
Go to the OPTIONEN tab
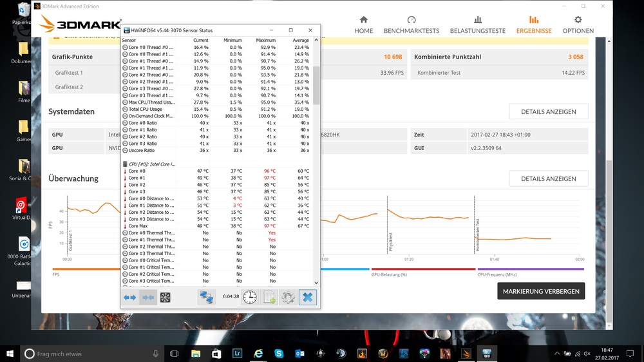pyautogui.click(x=578, y=25)
